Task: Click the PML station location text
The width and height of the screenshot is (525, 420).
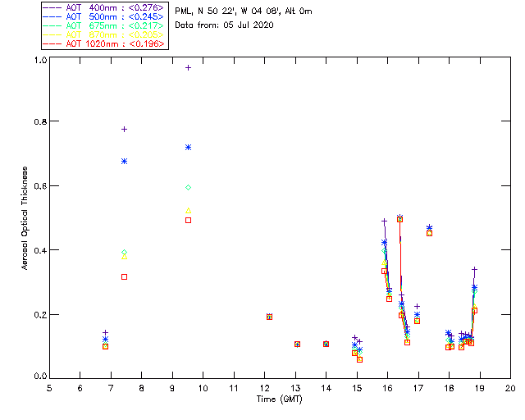Action: coord(244,11)
